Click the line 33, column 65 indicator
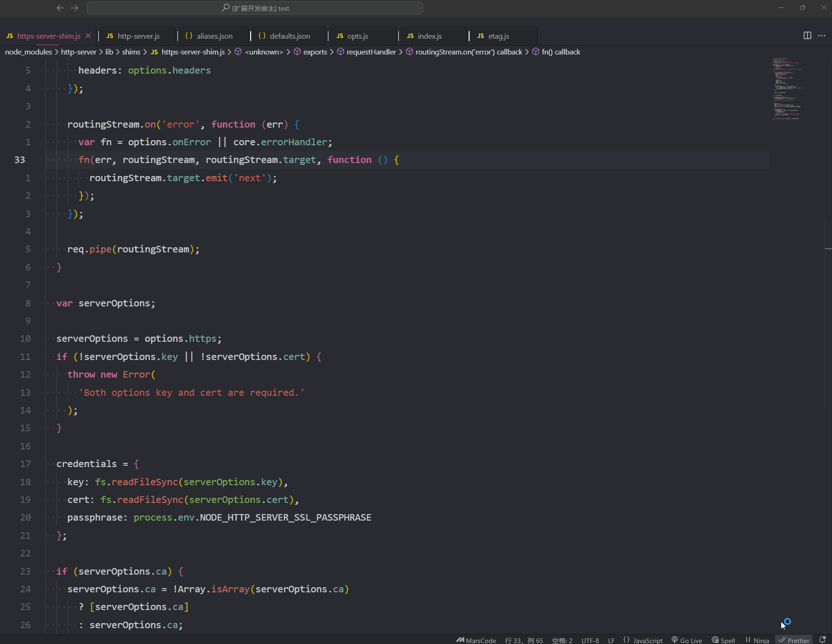Viewport: 832px width, 644px height. (524, 640)
